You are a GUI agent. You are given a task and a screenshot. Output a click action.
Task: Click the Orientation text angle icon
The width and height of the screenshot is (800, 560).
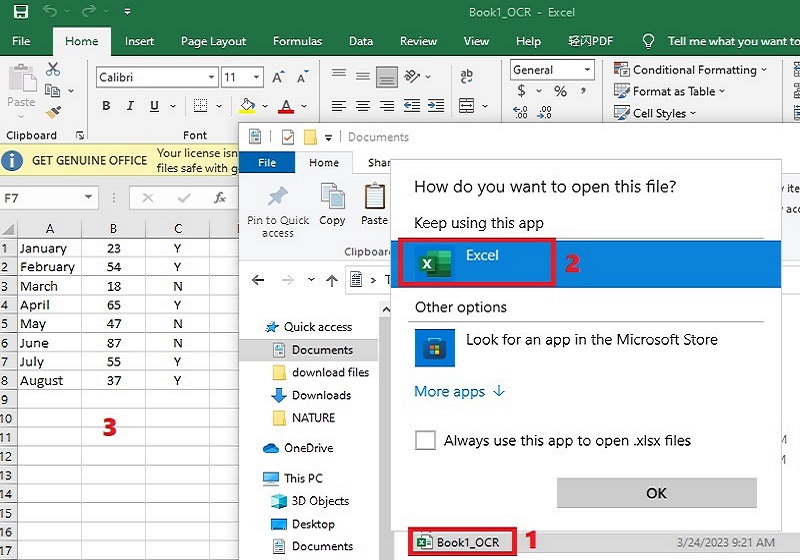click(412, 76)
